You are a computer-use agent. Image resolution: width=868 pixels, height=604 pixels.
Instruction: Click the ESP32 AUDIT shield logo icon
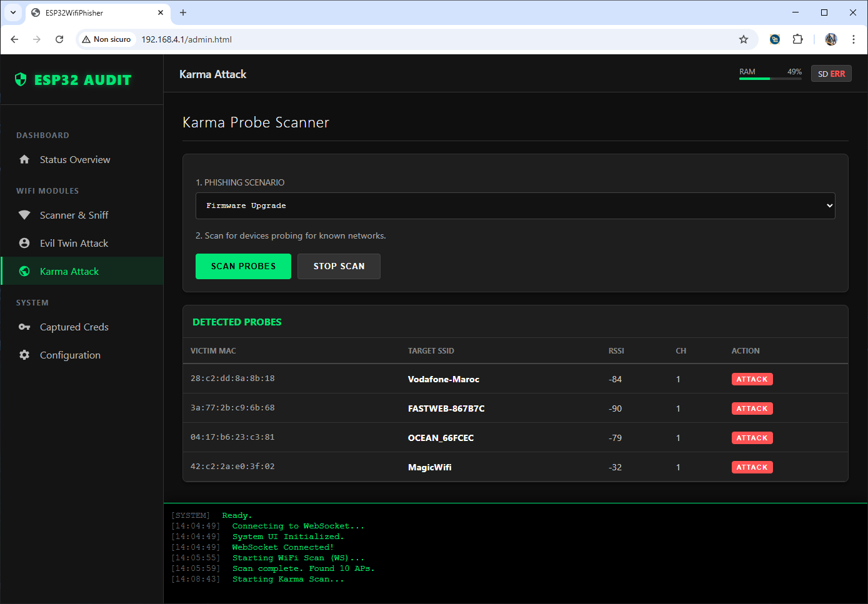[21, 79]
